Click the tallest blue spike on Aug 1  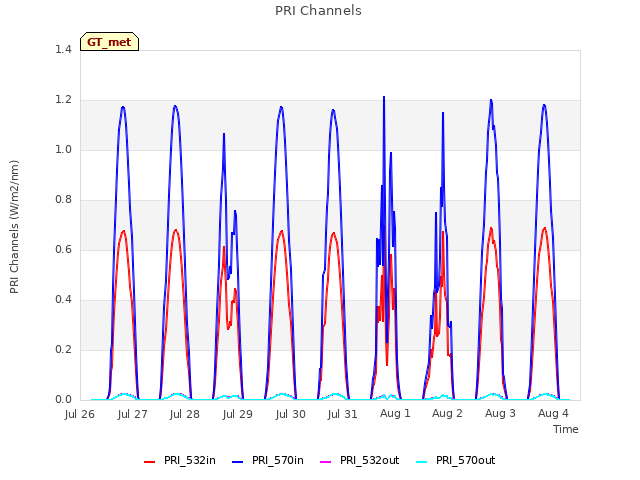384,98
